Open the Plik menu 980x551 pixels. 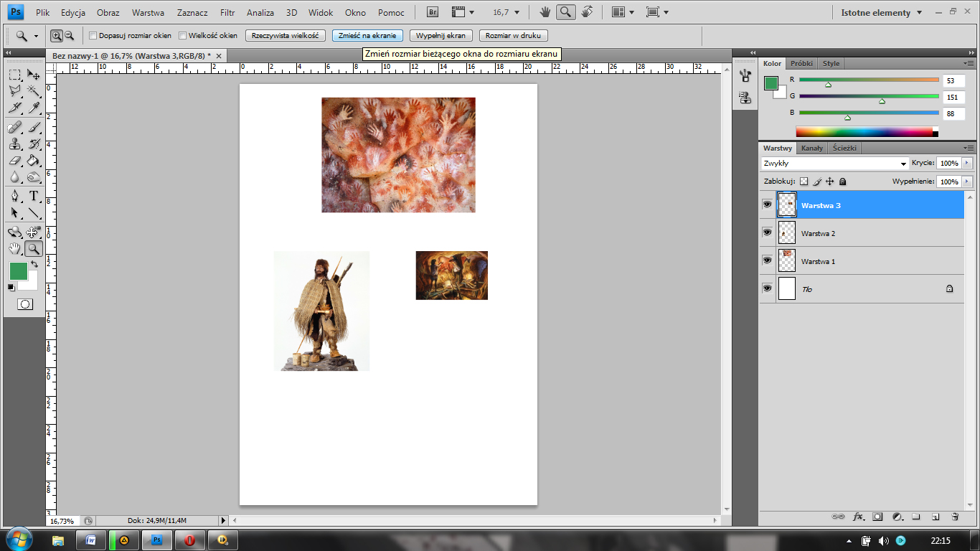click(x=43, y=12)
